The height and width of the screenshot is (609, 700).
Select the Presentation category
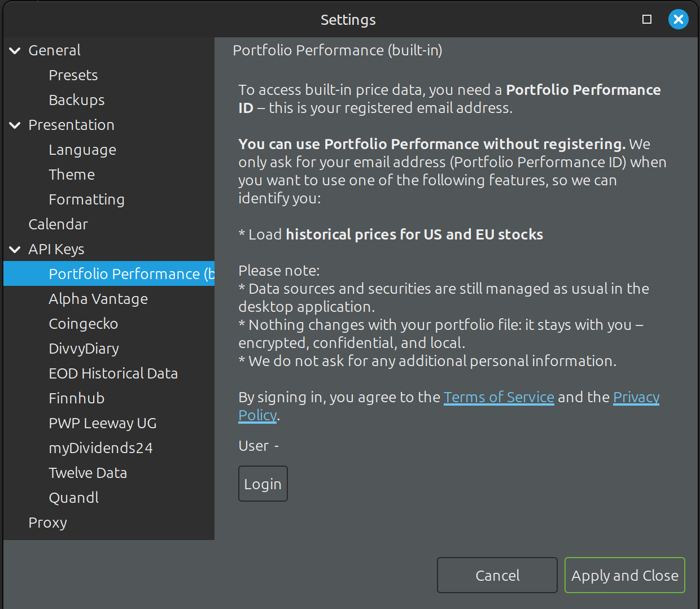point(71,125)
